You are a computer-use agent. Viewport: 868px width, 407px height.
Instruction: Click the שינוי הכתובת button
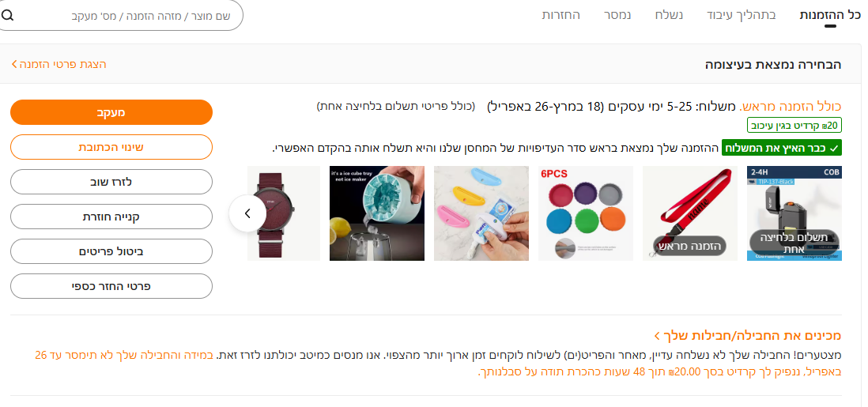click(x=111, y=147)
